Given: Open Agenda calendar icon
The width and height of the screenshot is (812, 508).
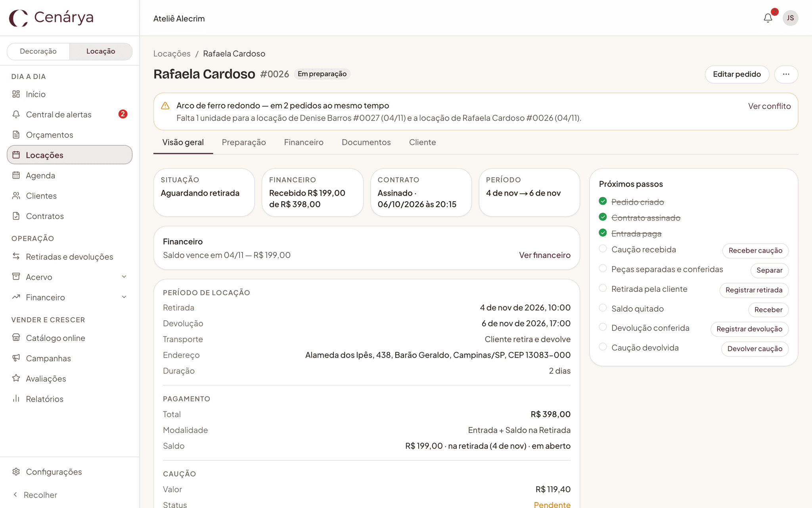Looking at the screenshot, I should click(x=16, y=175).
